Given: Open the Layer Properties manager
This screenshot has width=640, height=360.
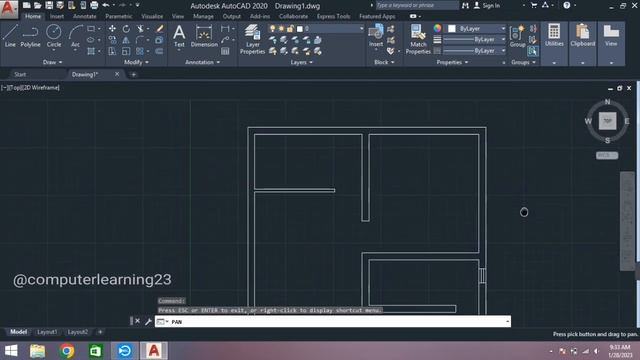Looking at the screenshot, I should click(x=252, y=39).
